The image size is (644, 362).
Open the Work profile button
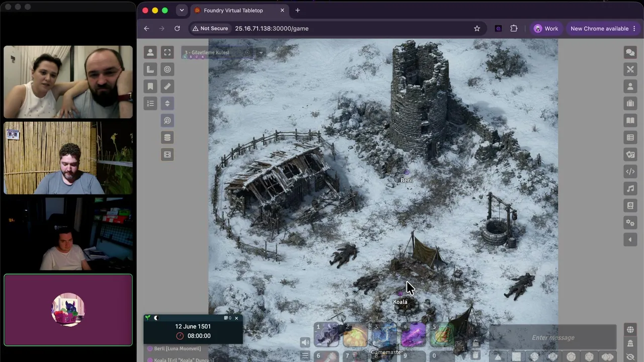pos(546,29)
